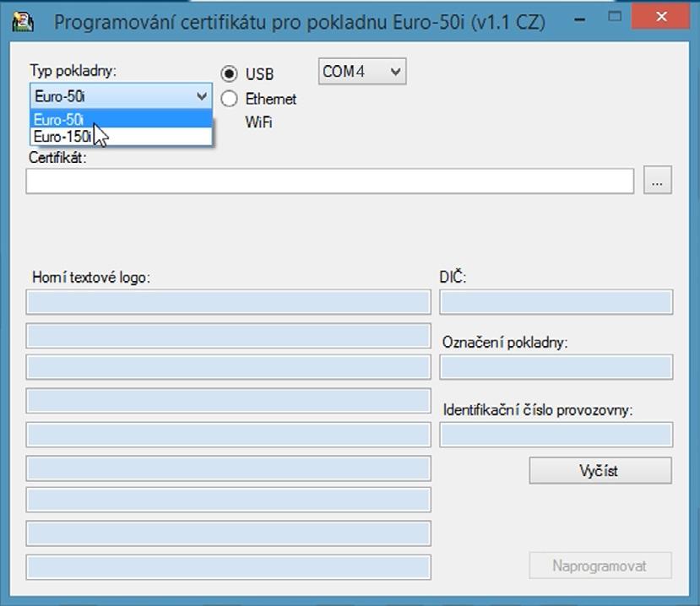Click the second Horní textové logo line

(229, 336)
